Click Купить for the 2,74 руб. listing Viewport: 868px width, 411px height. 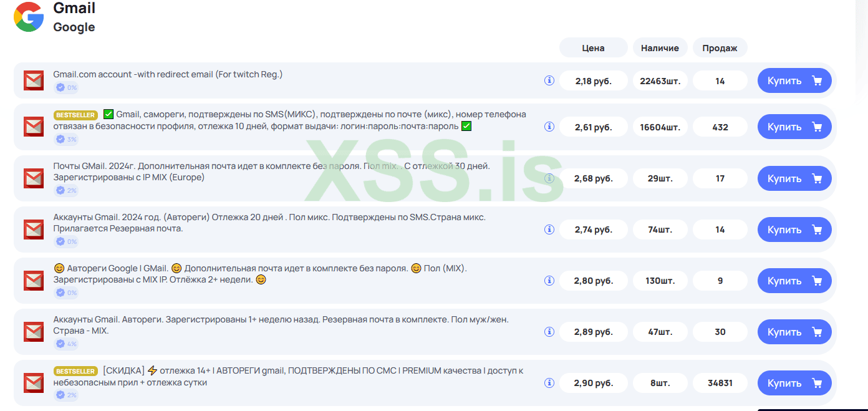click(x=794, y=230)
